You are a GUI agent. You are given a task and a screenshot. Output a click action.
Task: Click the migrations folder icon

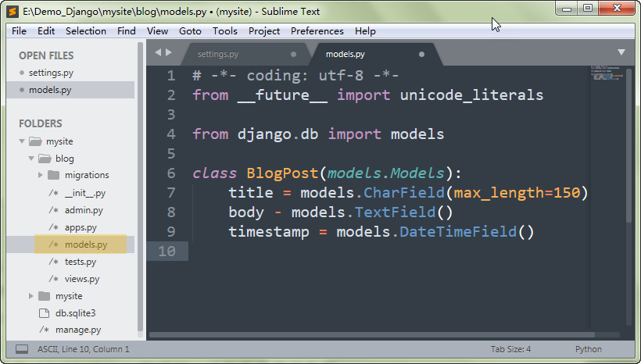(54, 175)
